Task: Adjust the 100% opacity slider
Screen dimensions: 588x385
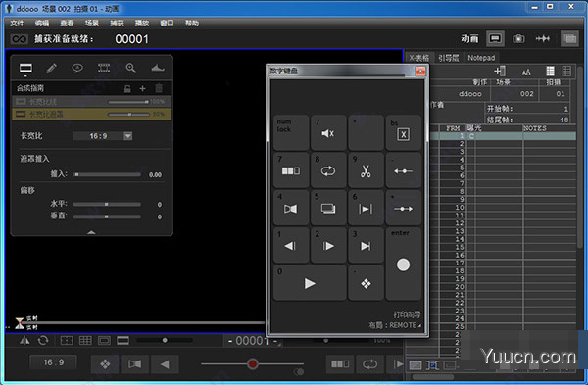Action: pyautogui.click(x=128, y=102)
